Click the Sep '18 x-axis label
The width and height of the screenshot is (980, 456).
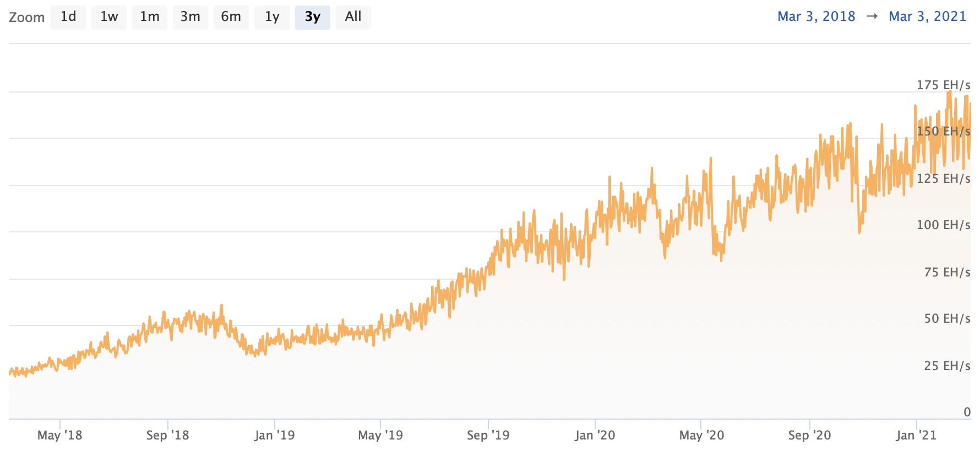(167, 435)
